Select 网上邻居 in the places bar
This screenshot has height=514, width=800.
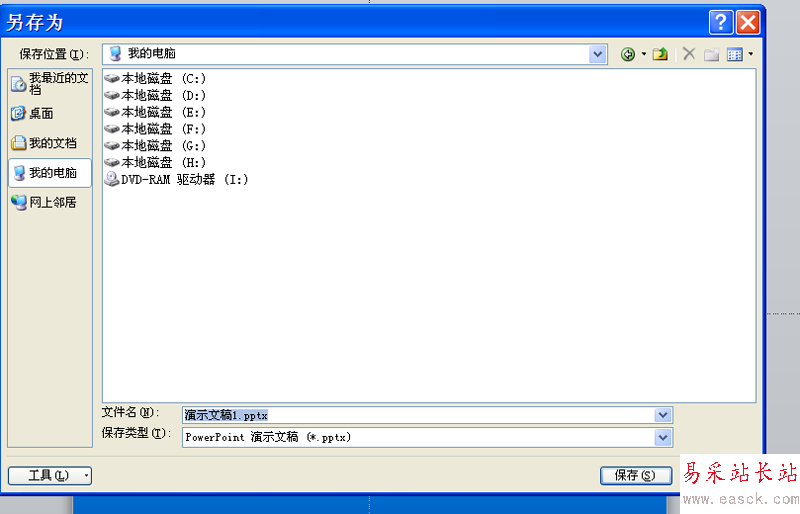[50, 203]
